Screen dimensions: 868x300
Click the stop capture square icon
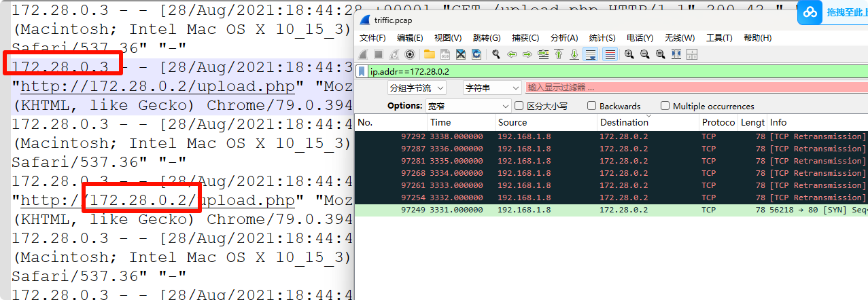point(379,54)
